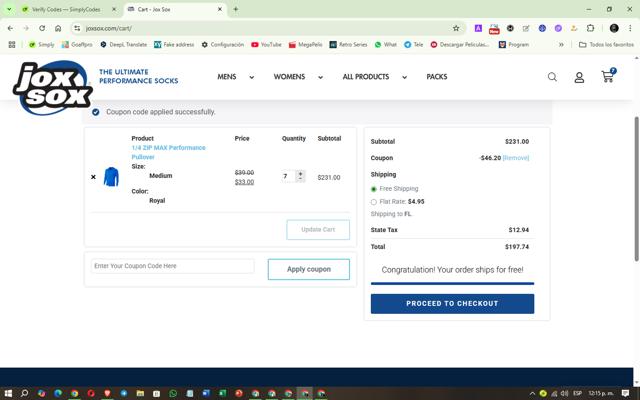Reload the page
The image size is (640, 400).
pos(42,28)
